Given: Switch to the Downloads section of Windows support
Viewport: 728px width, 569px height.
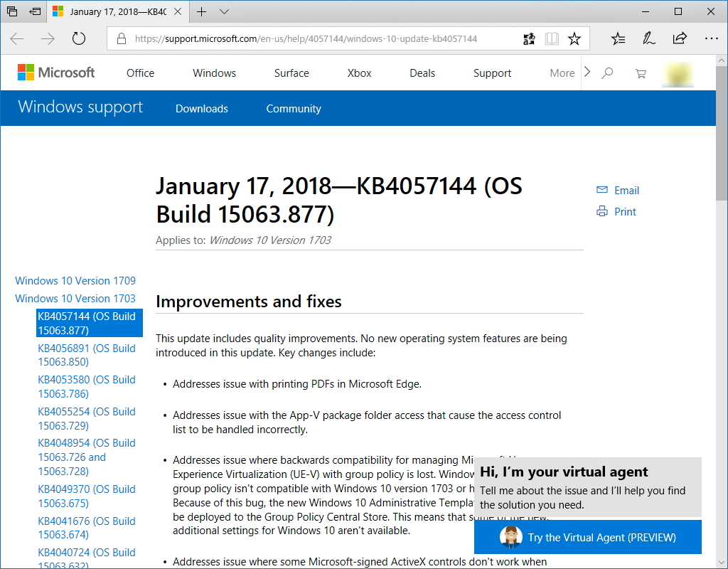Looking at the screenshot, I should (x=201, y=108).
